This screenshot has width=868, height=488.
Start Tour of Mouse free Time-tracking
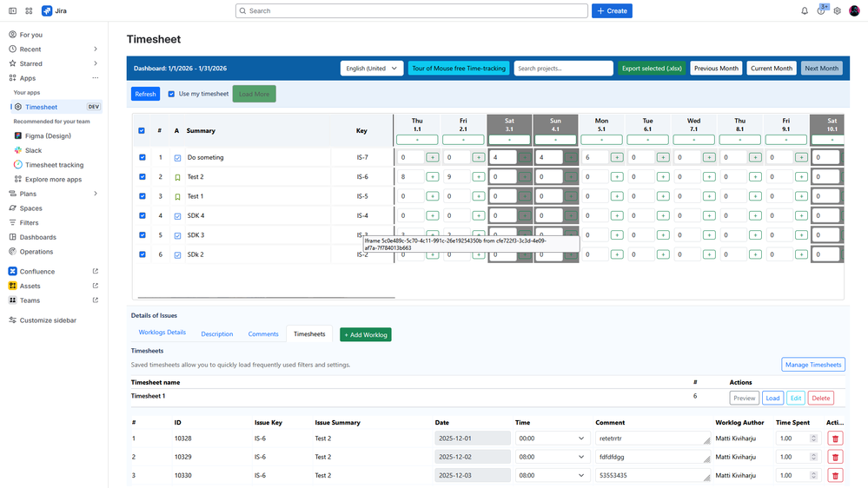459,68
